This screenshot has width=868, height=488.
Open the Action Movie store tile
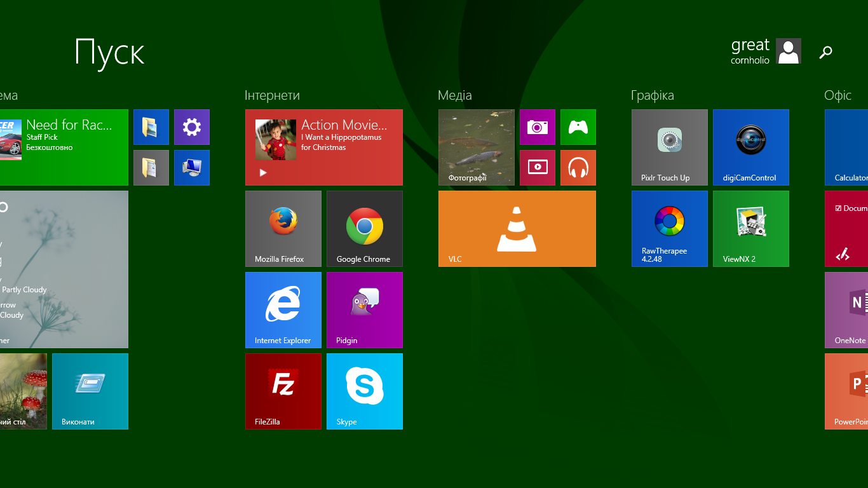click(x=324, y=147)
